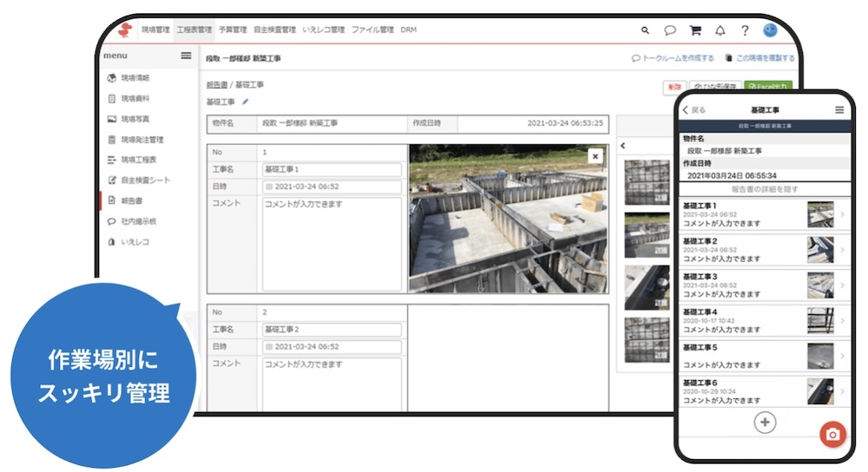Click the コメント textarea in report No 1
Screen dimensions: 868x472
[x=332, y=244]
